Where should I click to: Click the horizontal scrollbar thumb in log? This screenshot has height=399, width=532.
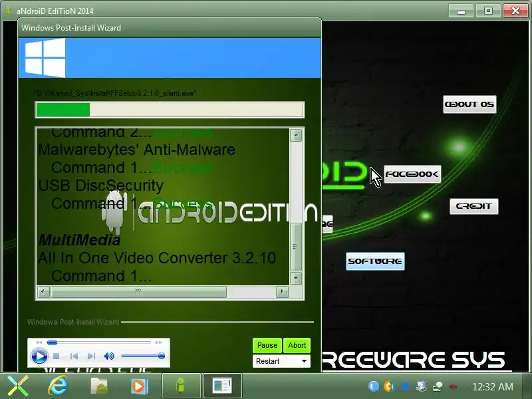[138, 291]
